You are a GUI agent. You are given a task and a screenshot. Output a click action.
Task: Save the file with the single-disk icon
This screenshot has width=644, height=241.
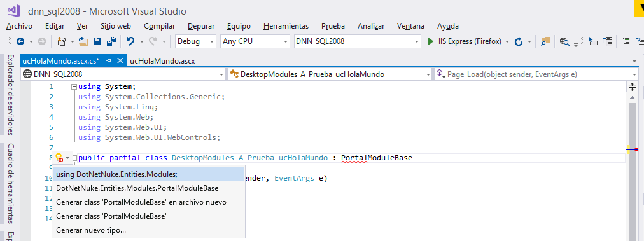[97, 41]
